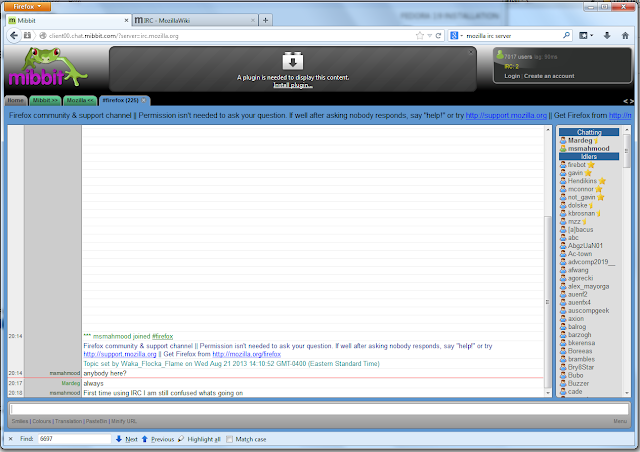Click the chat log vertical scrollbar thumb
Screen dimensions: 640x452
coord(548,302)
